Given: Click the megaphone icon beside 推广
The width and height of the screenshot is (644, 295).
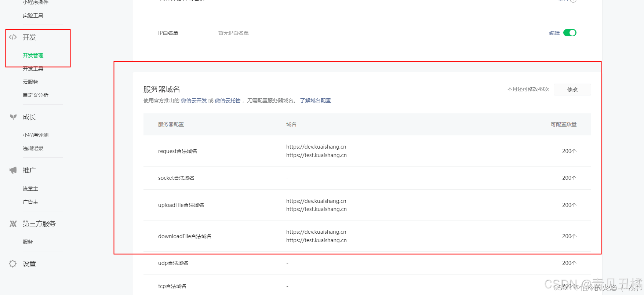Looking at the screenshot, I should coord(13,170).
